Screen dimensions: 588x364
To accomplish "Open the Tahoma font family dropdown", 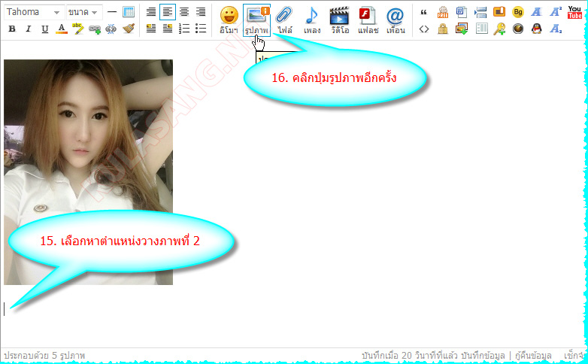I will 33,12.
